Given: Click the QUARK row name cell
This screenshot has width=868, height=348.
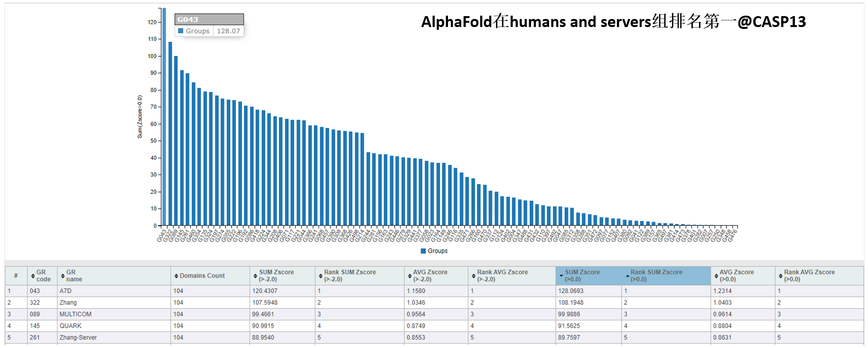Looking at the screenshot, I should coord(70,326).
